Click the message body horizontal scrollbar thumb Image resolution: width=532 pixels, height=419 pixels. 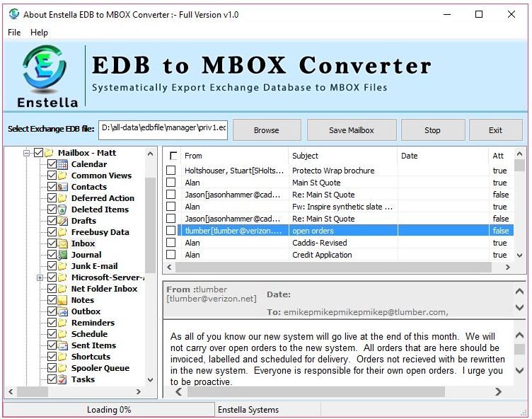click(x=316, y=392)
